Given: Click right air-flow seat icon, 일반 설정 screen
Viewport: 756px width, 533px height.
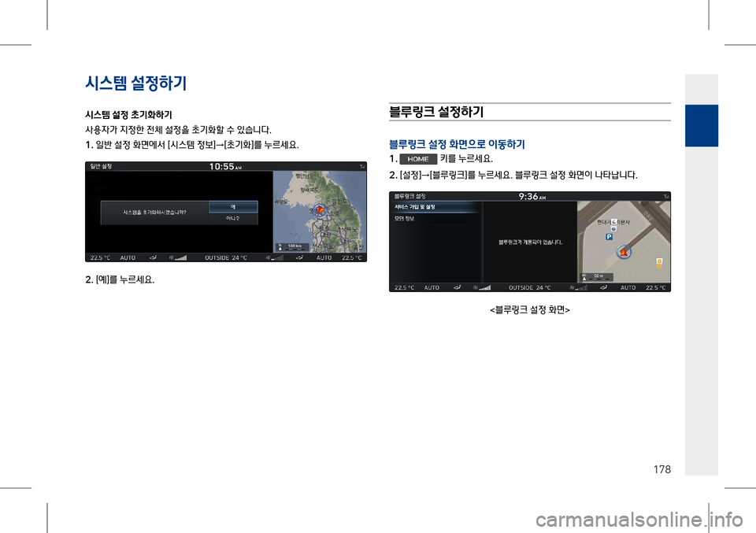Looking at the screenshot, I should point(299,257).
